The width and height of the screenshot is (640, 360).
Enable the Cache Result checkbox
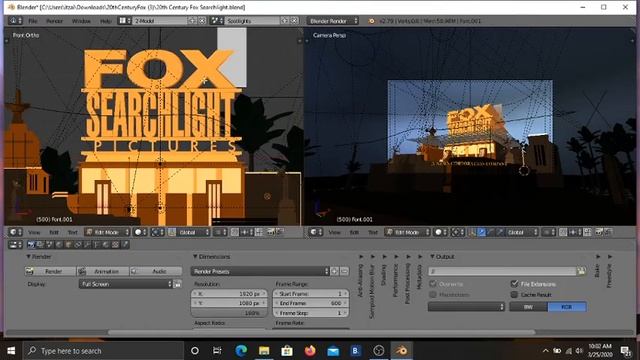(514, 294)
